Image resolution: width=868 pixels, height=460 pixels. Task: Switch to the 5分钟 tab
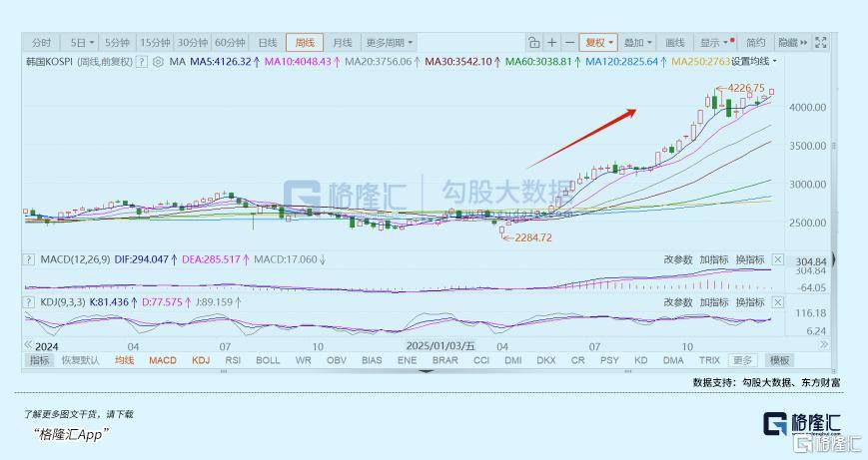point(117,43)
